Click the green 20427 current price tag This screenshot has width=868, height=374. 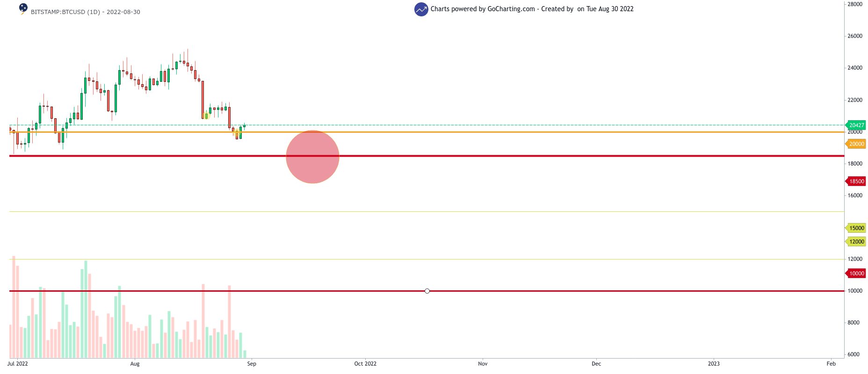[856, 125]
